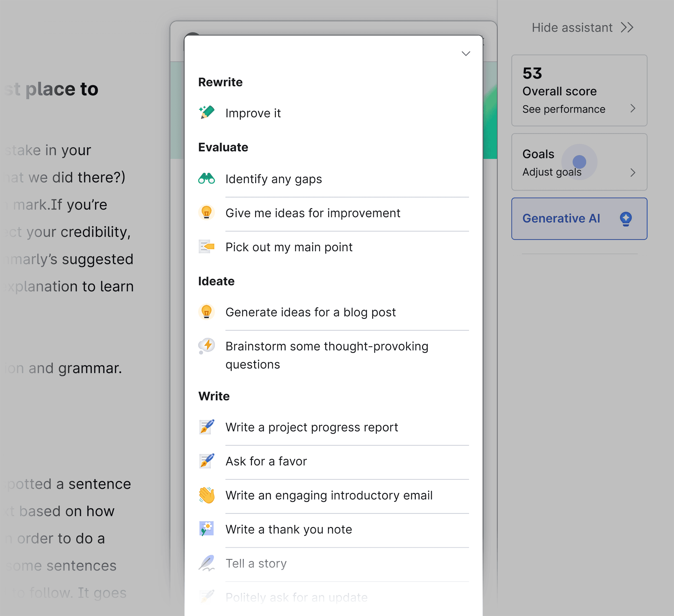Select the Improve it pencil icon

tap(206, 112)
